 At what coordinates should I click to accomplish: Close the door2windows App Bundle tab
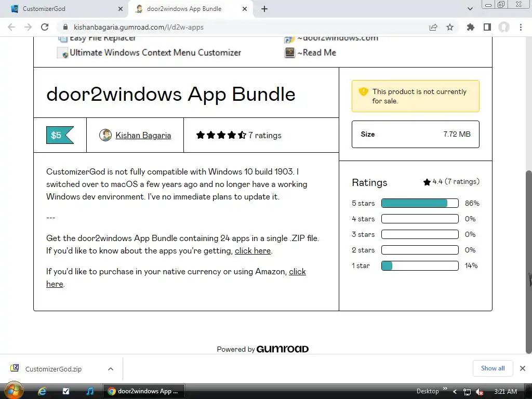click(x=245, y=9)
